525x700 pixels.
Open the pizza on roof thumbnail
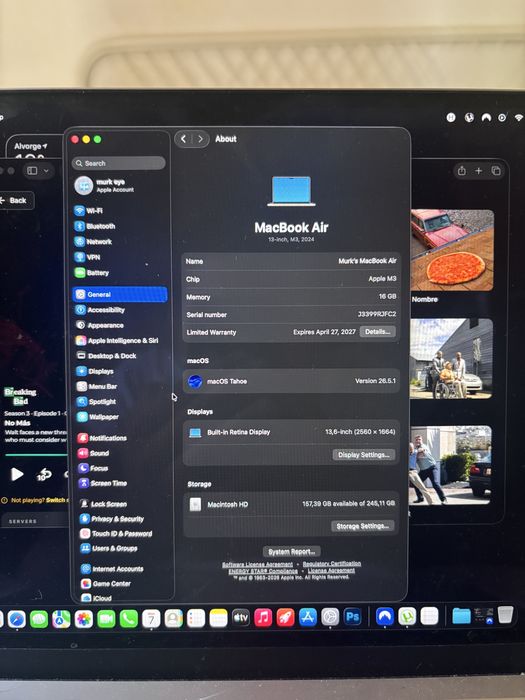(x=452, y=250)
